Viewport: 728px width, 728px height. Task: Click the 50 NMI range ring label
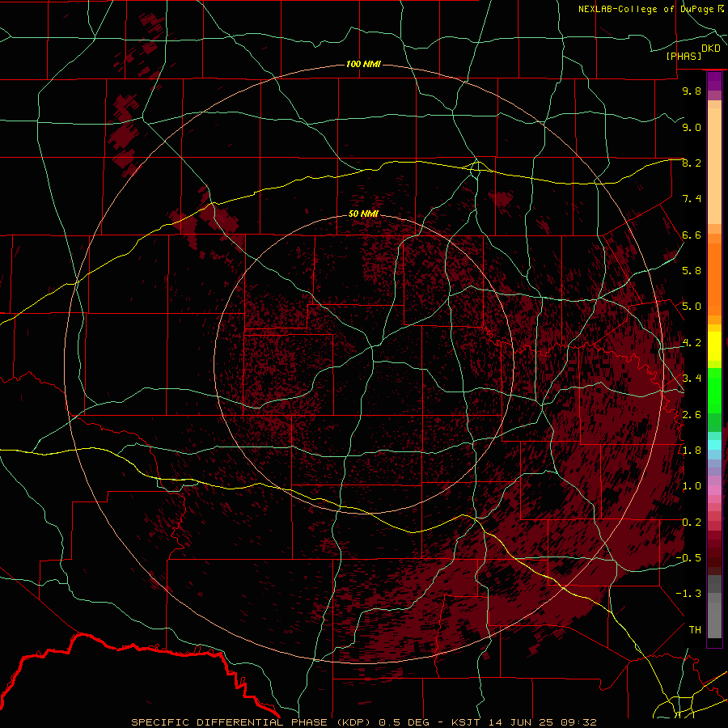363,214
